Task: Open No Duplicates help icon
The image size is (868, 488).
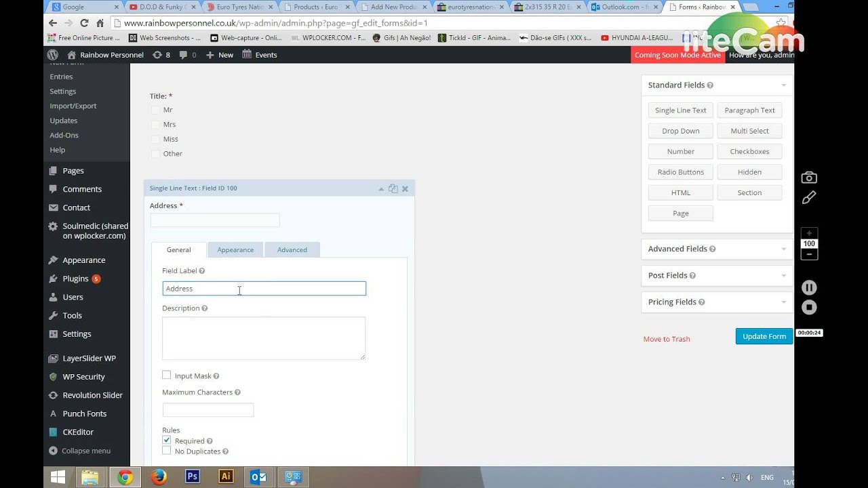Action: coord(225,451)
